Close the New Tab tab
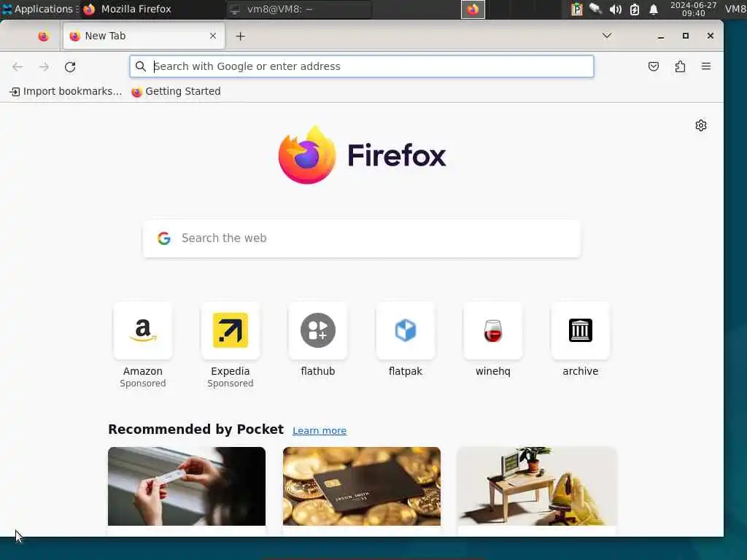747x560 pixels. (213, 36)
